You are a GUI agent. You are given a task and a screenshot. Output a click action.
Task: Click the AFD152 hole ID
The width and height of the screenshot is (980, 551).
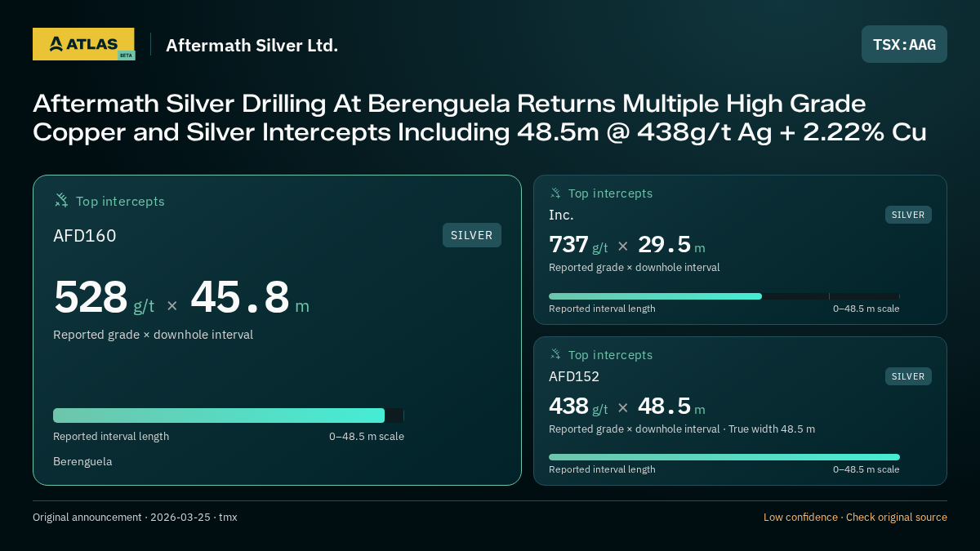[x=574, y=377]
